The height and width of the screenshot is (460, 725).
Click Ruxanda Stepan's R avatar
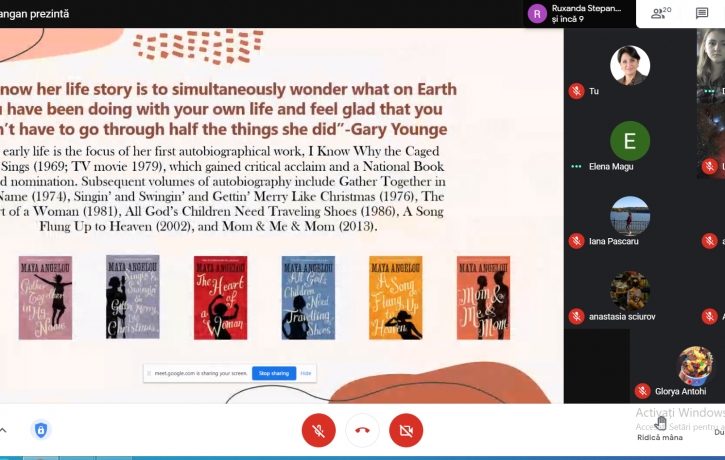click(x=537, y=13)
